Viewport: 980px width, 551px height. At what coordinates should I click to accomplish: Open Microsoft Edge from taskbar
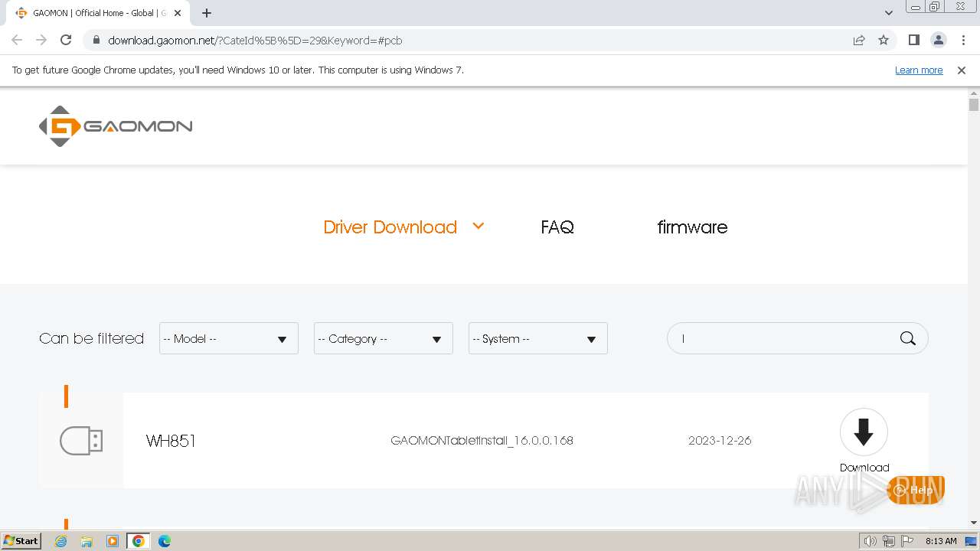[x=165, y=541]
